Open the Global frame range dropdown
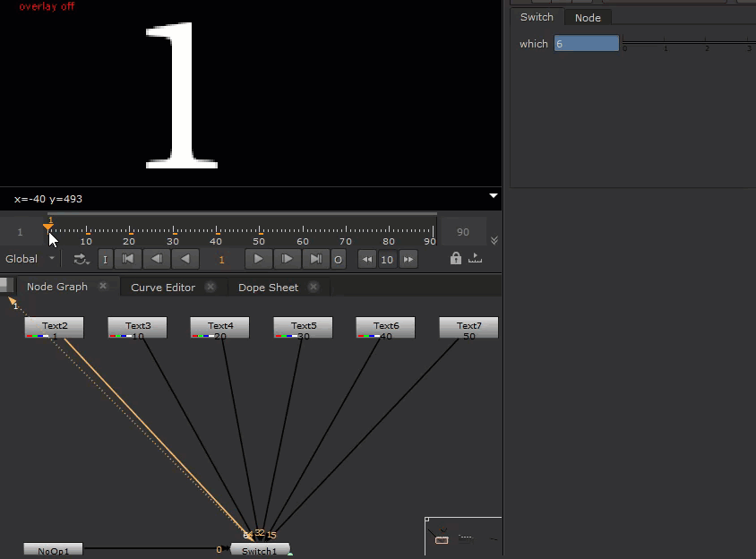 [x=30, y=259]
